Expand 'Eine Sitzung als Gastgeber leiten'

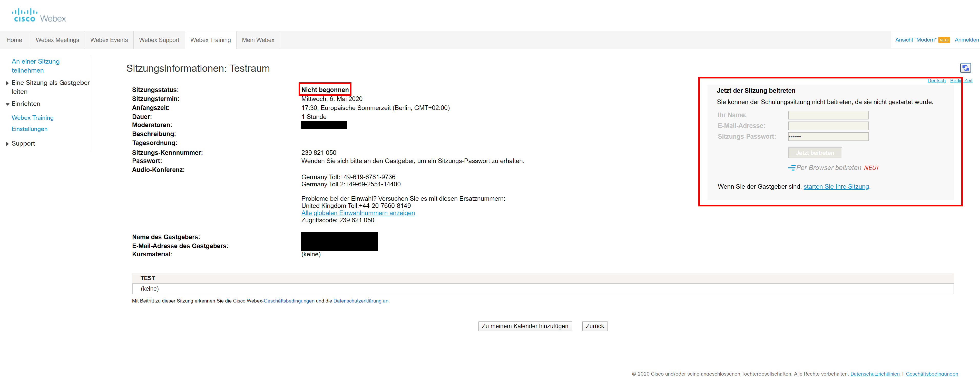[7, 83]
